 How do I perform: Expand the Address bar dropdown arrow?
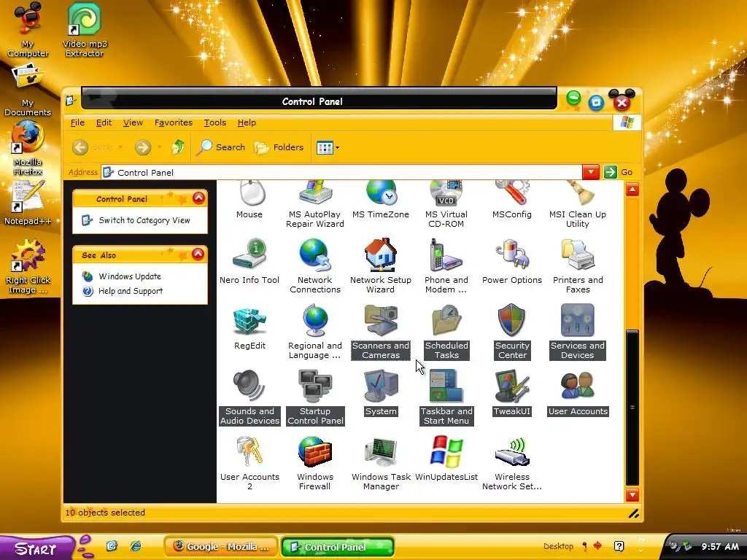(x=591, y=172)
